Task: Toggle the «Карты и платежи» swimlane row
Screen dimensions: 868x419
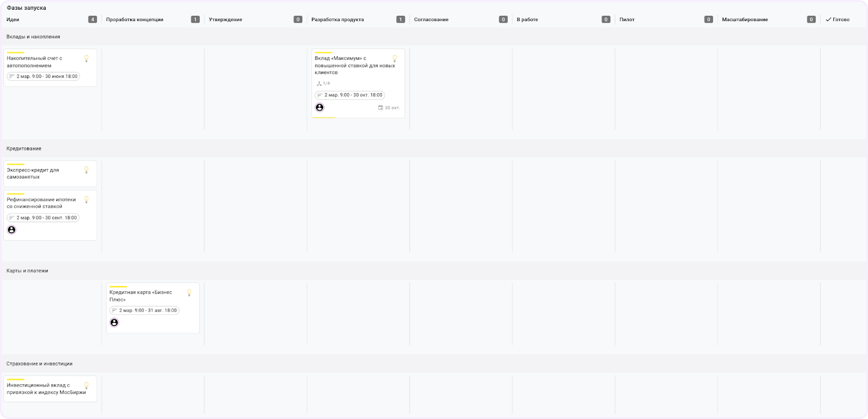Action: (27, 271)
